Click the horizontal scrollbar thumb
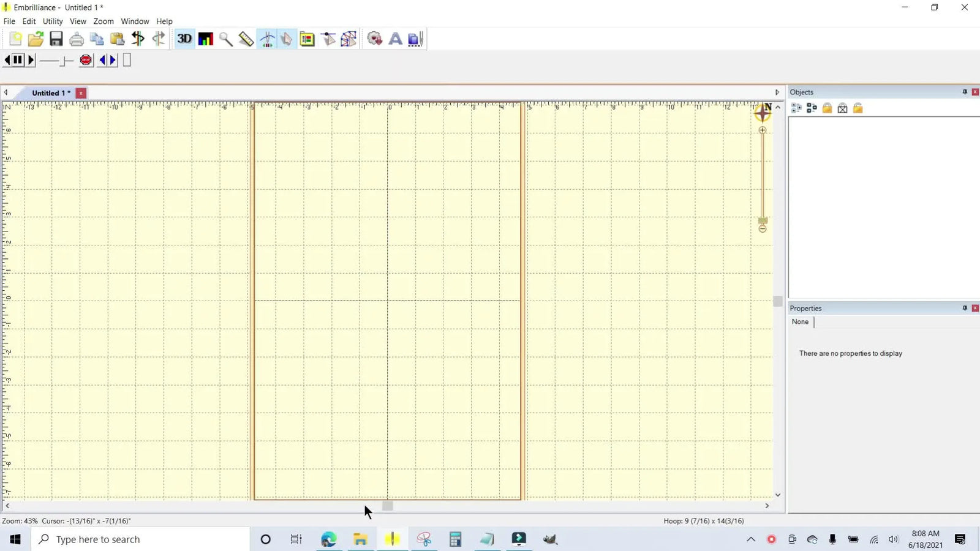This screenshot has height=551, width=980. (388, 506)
